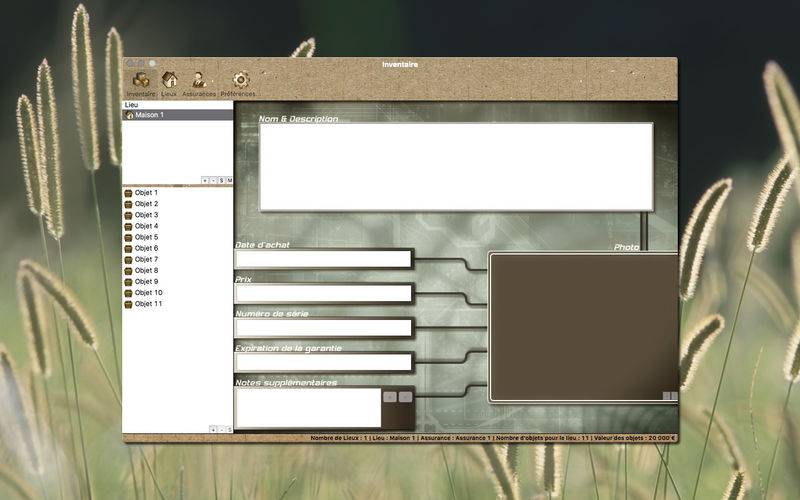Click into the Nom & Description text area
Image resolution: width=800 pixels, height=500 pixels.
click(455, 166)
